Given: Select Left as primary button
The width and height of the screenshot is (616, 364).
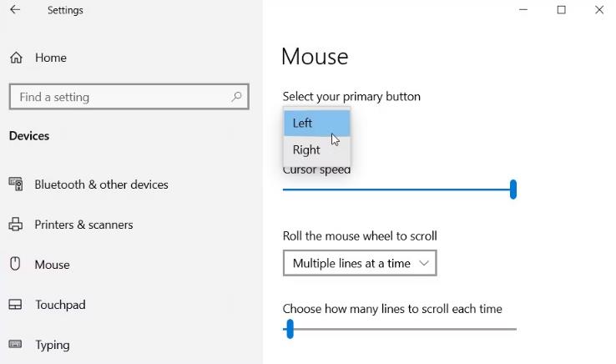Looking at the screenshot, I should click(316, 123).
